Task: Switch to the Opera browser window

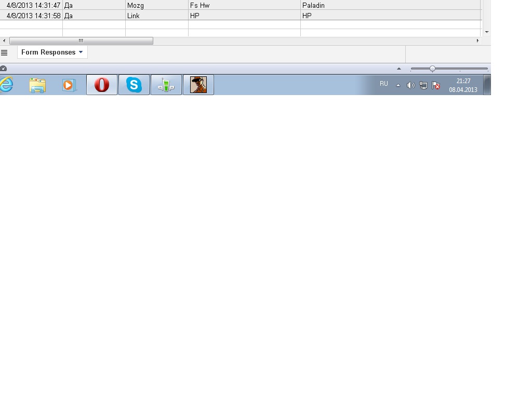Action: point(102,85)
